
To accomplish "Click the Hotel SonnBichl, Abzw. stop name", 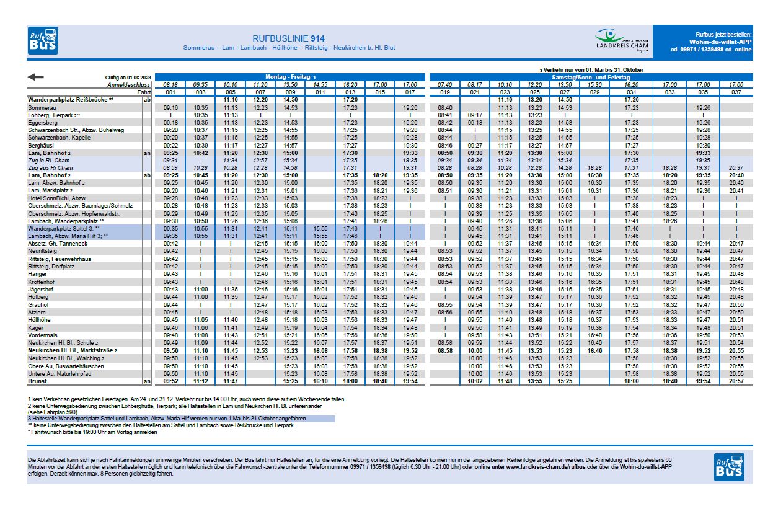I will tap(59, 198).
